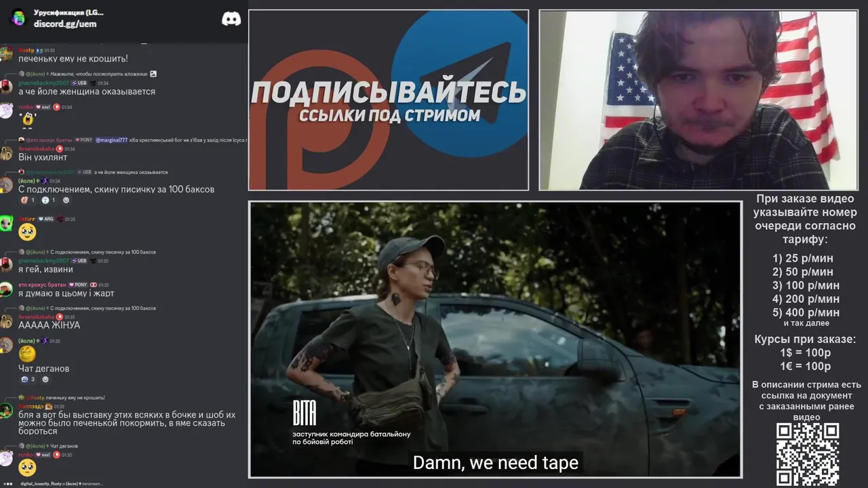
Task: Click the 'BITA' name caption in video
Action: 304,413
